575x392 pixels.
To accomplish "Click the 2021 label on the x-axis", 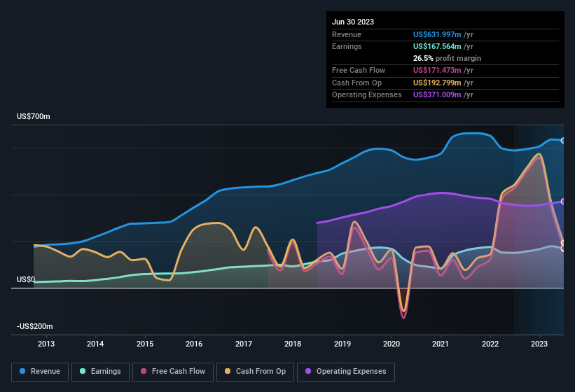I will click(441, 344).
